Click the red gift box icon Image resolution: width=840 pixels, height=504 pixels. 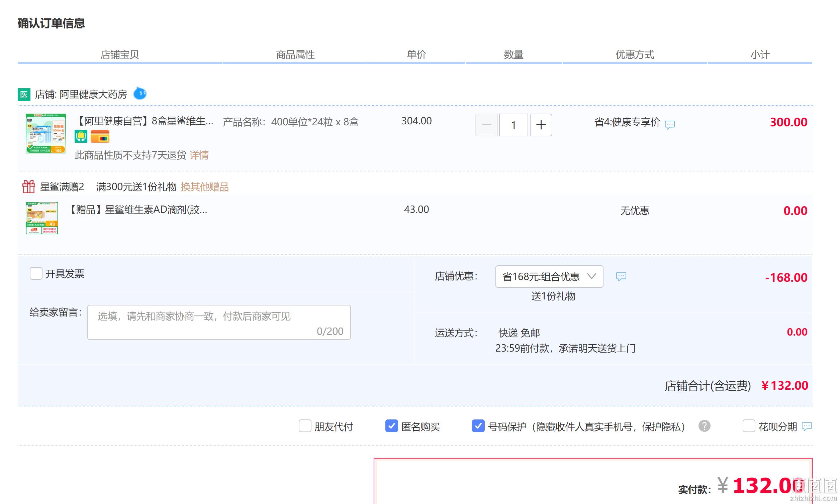point(28,186)
